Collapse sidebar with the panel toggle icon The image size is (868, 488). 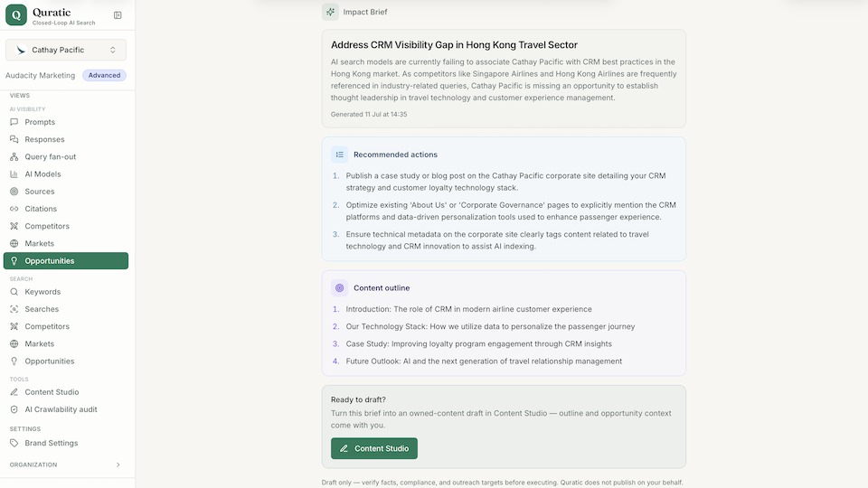tap(118, 15)
